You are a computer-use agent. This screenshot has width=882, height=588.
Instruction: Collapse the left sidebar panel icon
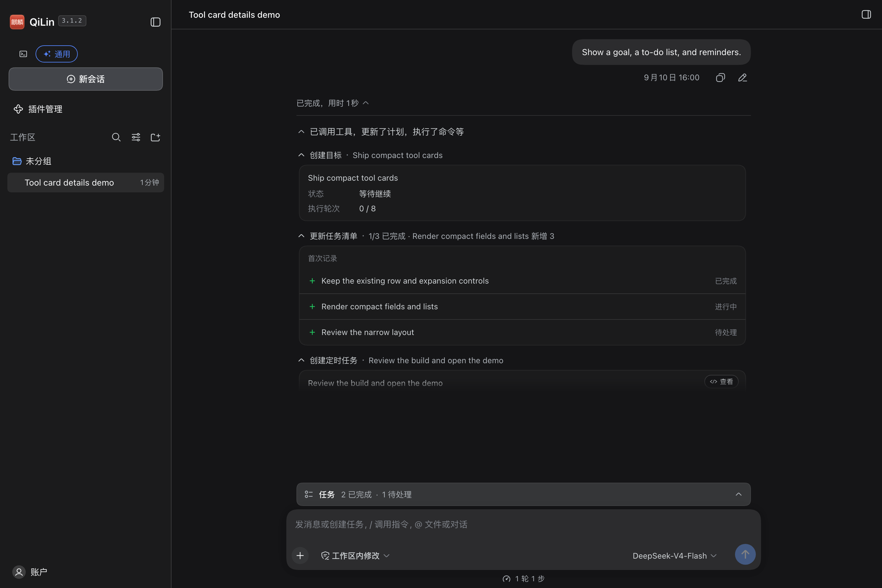click(155, 22)
